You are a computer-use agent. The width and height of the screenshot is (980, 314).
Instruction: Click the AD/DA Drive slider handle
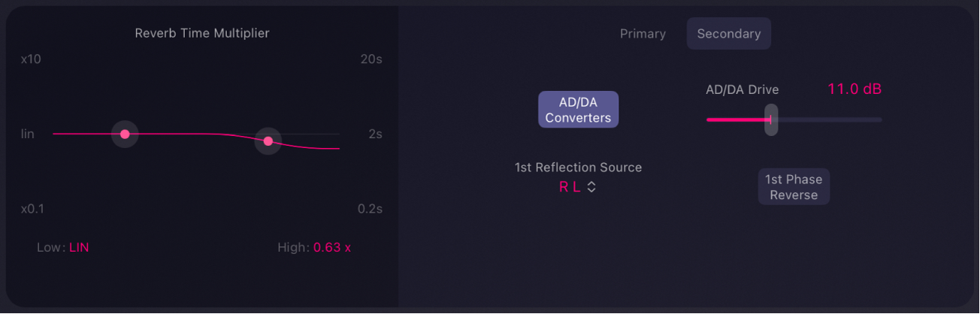[771, 119]
